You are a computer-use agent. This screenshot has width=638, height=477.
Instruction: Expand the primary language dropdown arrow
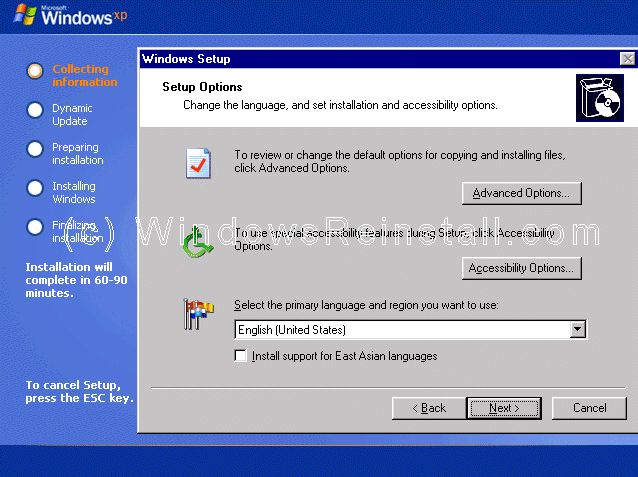click(x=577, y=330)
